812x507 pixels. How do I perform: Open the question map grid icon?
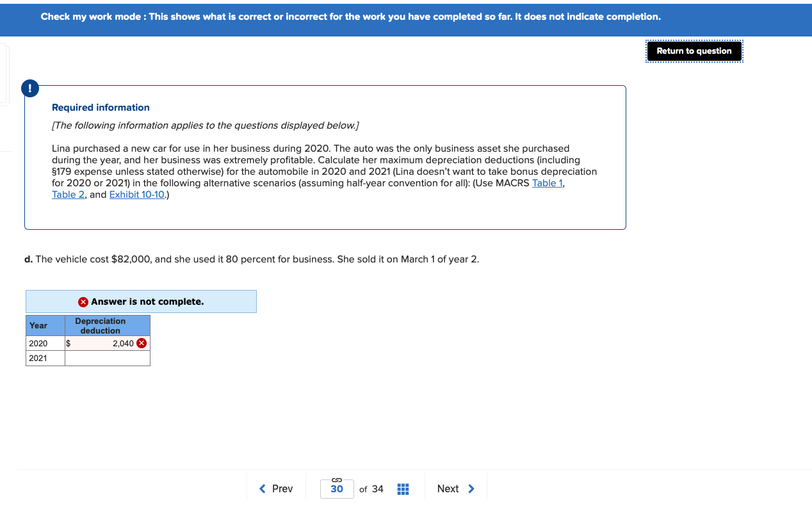pos(403,489)
